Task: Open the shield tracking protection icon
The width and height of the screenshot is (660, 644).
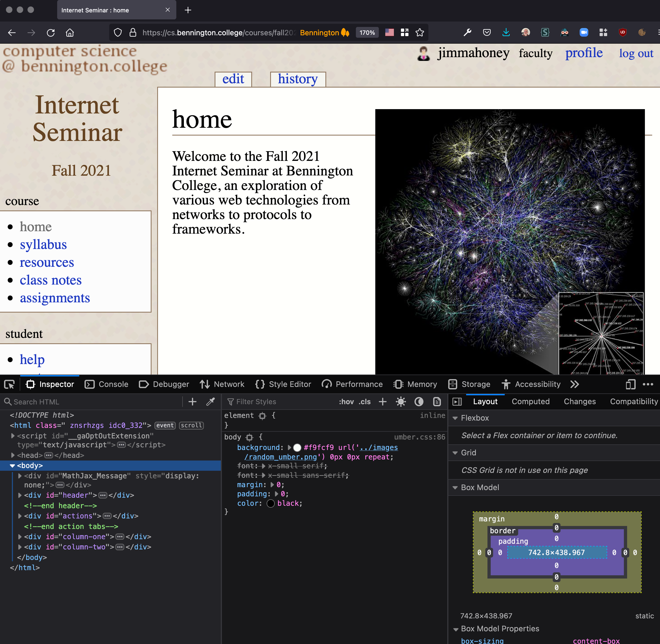Action: pyautogui.click(x=118, y=33)
